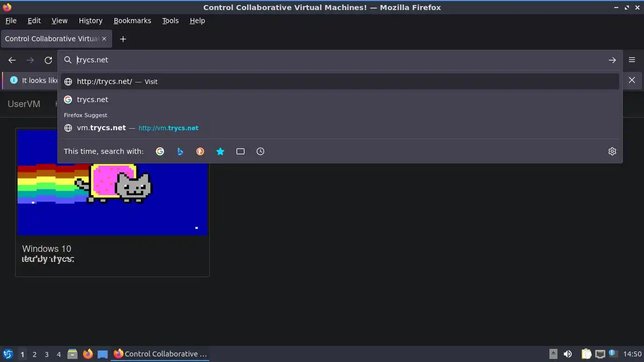Screen dimensions: 644x362
Task: Switch to virtual desktop 3
Action: 46,354
